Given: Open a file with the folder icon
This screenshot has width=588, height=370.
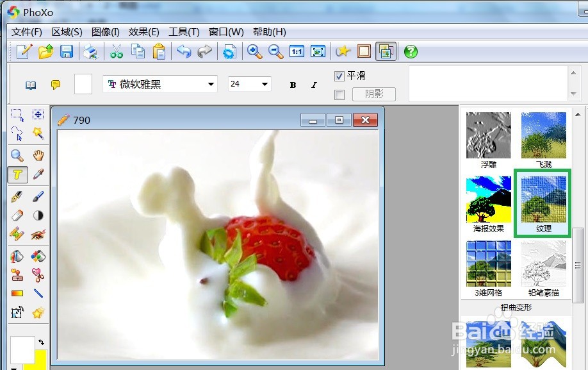Looking at the screenshot, I should pyautogui.click(x=45, y=51).
